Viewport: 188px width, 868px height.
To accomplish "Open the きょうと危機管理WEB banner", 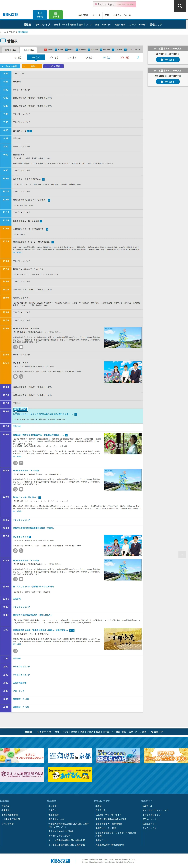I will pyautogui.click(x=22, y=774).
